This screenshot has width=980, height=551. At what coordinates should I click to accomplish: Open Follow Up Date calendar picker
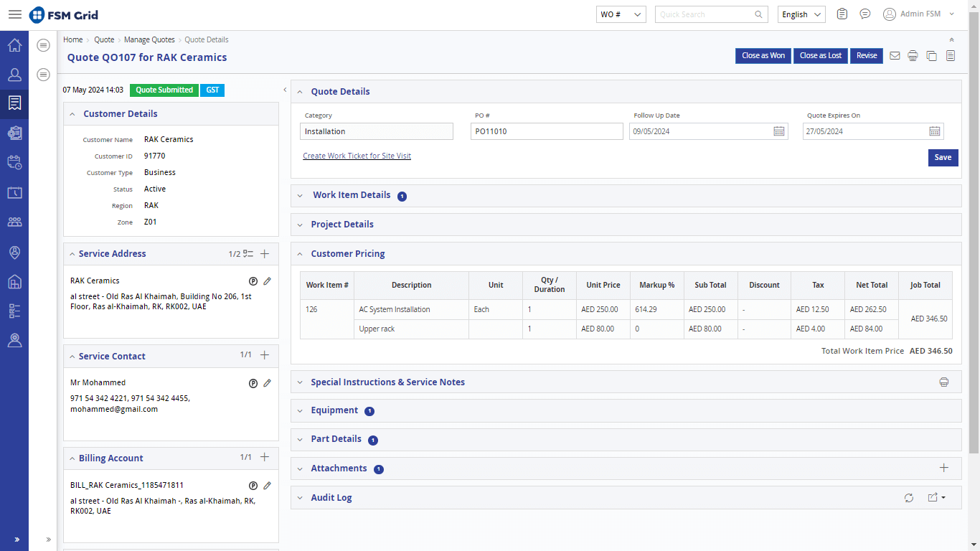tap(779, 131)
